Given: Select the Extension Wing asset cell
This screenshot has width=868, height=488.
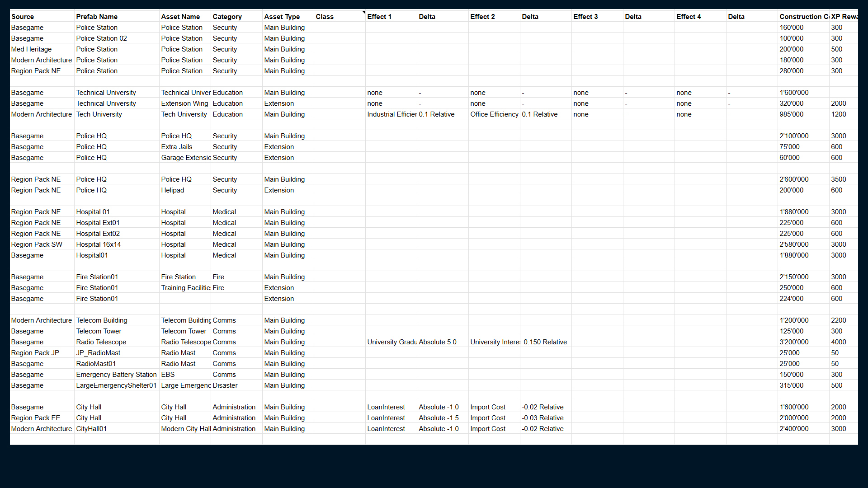Looking at the screenshot, I should [184, 103].
